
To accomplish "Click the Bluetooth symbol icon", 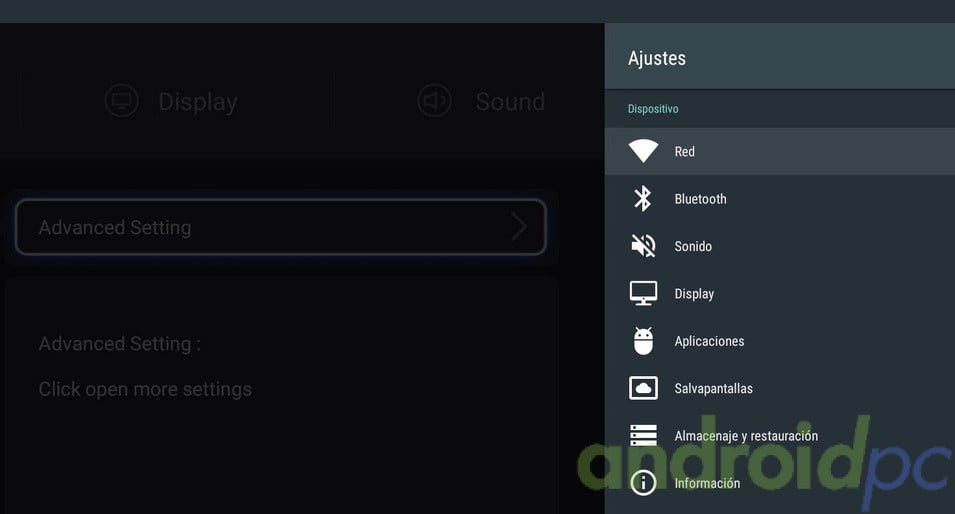I will pyautogui.click(x=643, y=199).
